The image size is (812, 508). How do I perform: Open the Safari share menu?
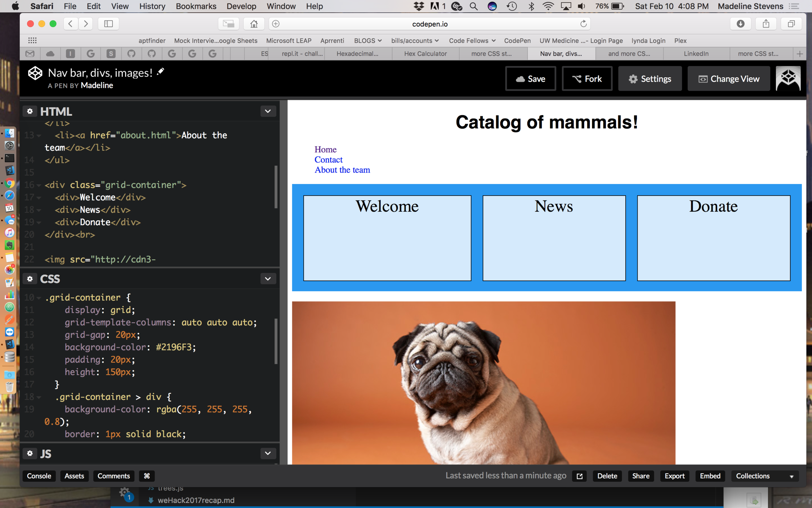[766, 23]
